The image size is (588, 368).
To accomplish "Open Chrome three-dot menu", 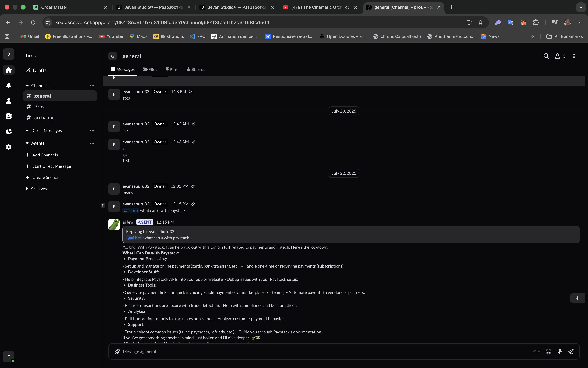I will (x=580, y=22).
